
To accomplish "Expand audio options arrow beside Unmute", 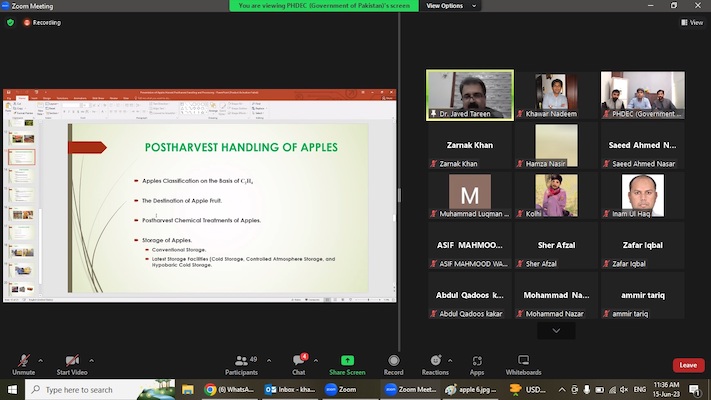I will pos(41,360).
